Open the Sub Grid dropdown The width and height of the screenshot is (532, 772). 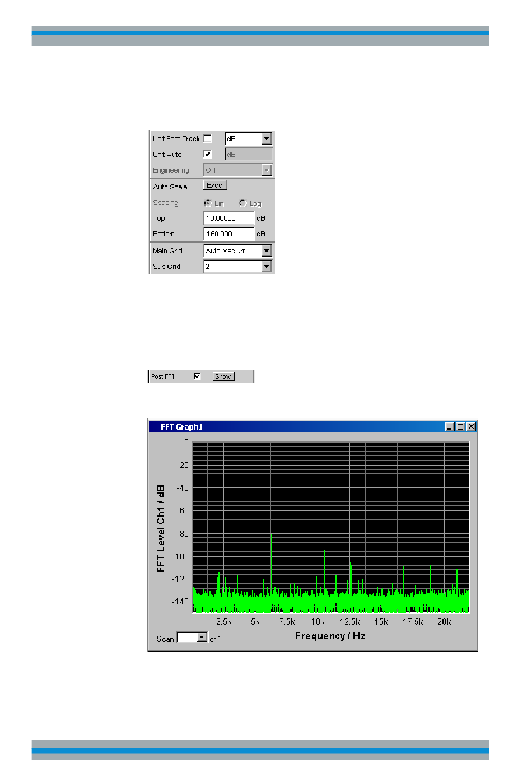click(x=267, y=267)
